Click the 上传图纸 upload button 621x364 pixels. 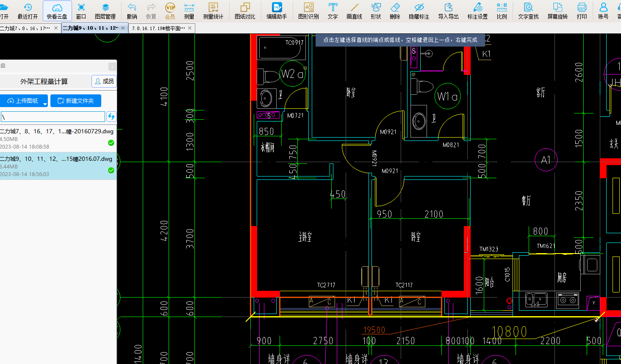click(22, 101)
